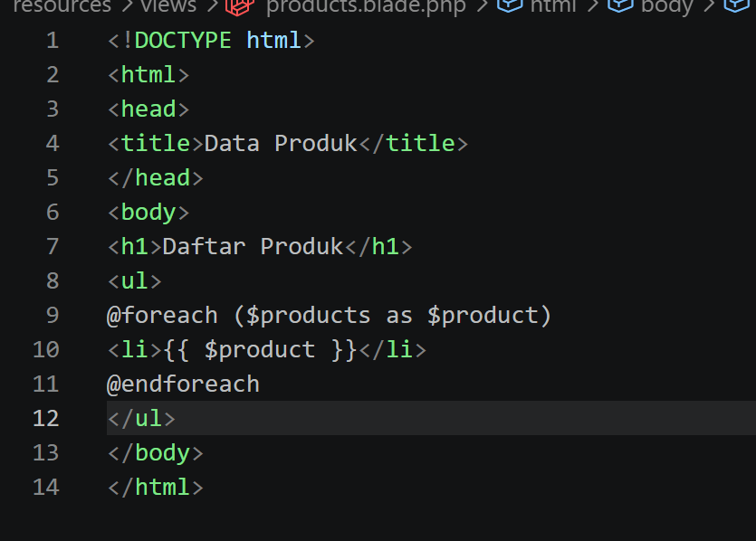
Task: Place cursor on opening '<html>' tag
Action: [148, 75]
